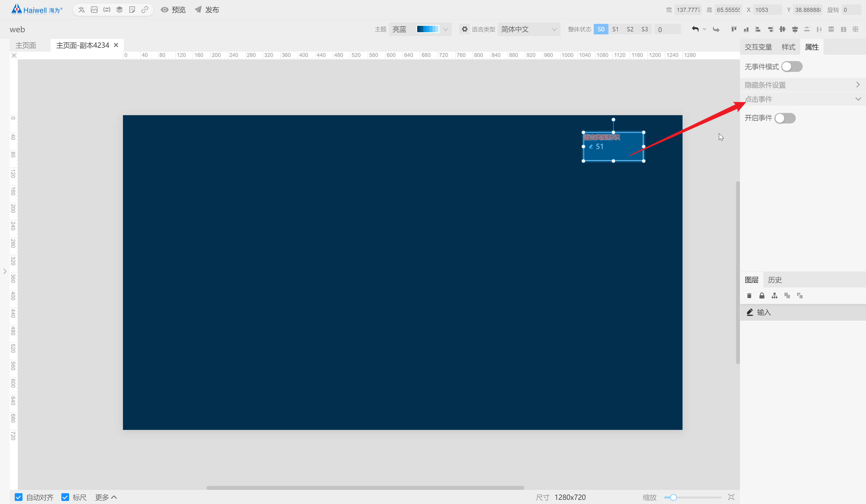
Task: Distribute objects vertically with equal spacing
Action: click(x=807, y=29)
